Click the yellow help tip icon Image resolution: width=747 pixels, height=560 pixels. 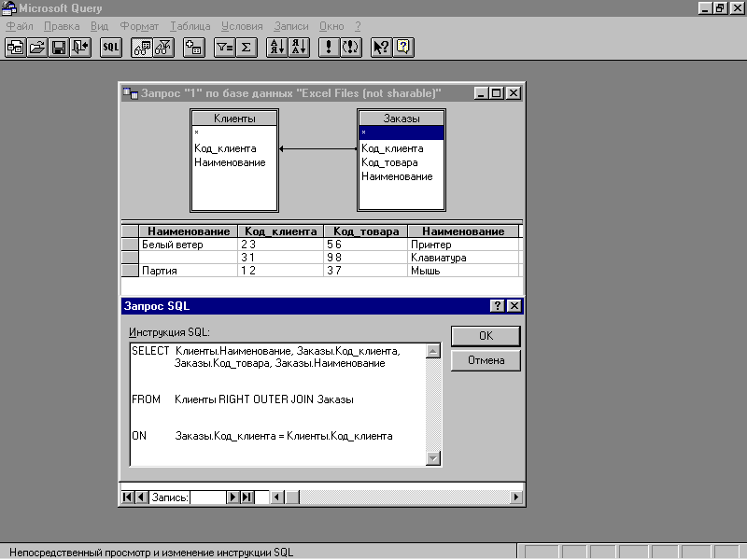403,48
